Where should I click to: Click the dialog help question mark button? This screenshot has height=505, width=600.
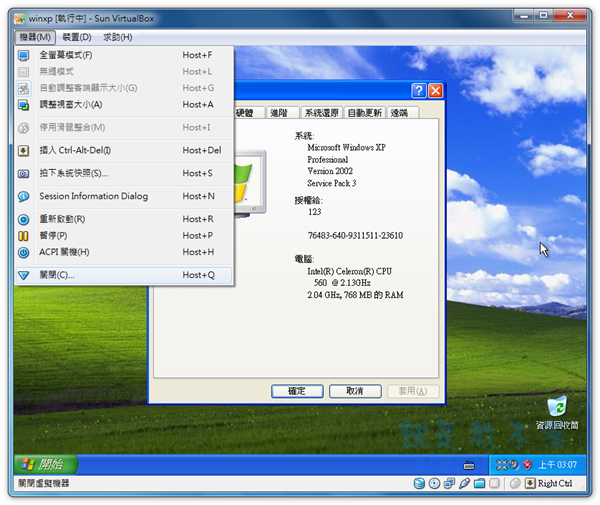pos(419,91)
